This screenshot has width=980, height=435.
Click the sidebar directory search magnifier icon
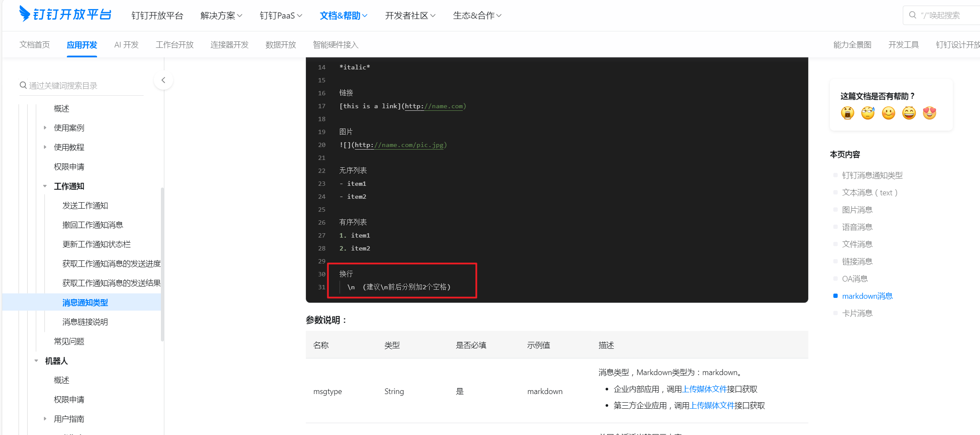(23, 85)
